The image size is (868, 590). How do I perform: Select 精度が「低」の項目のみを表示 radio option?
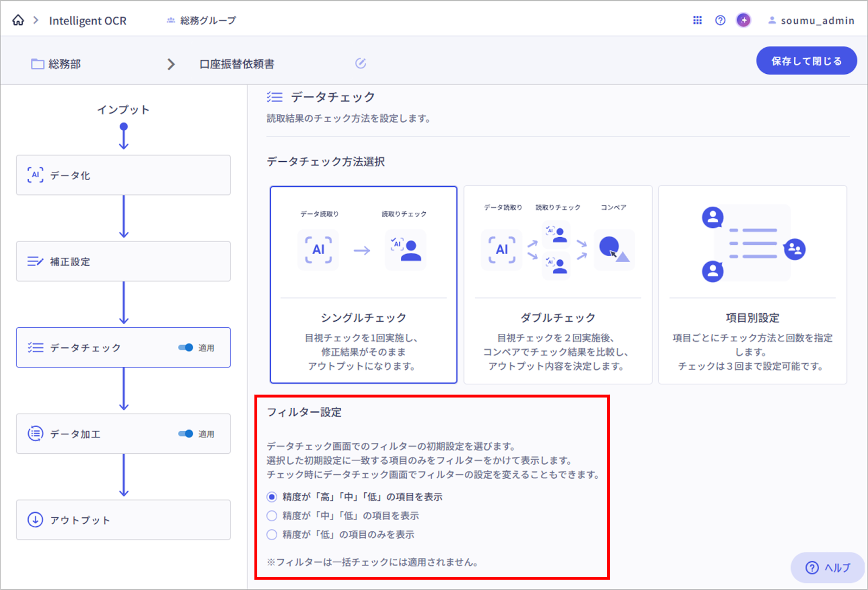(272, 535)
